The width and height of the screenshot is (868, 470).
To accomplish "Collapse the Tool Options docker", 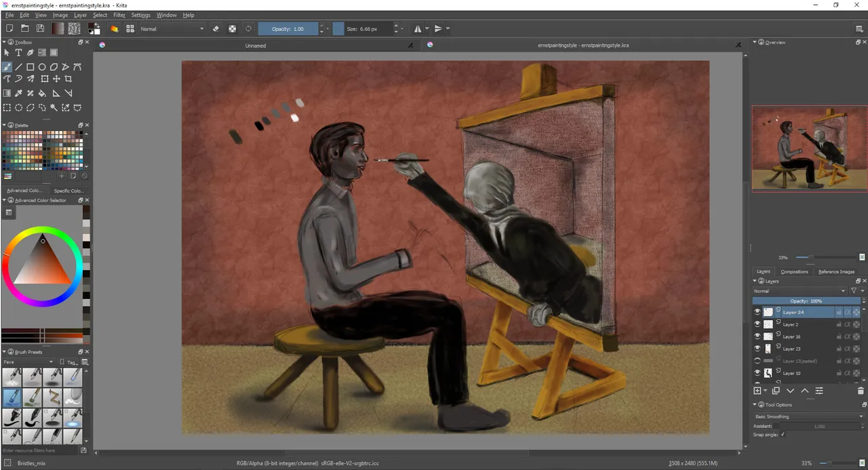I will pos(755,405).
